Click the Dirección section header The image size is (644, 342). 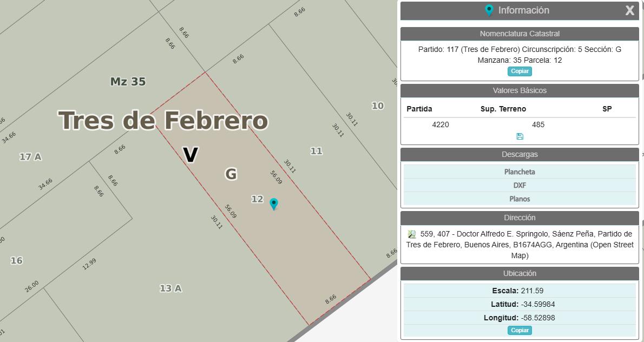click(x=520, y=218)
